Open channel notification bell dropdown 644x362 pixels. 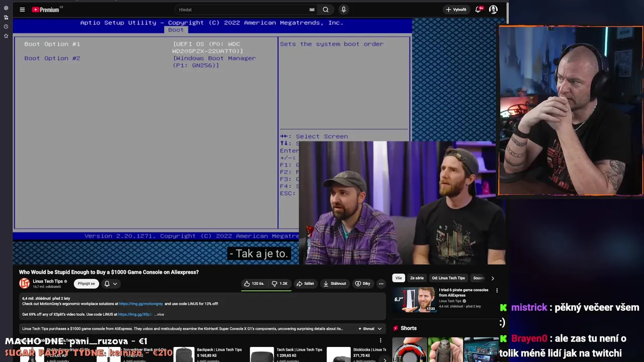click(111, 284)
